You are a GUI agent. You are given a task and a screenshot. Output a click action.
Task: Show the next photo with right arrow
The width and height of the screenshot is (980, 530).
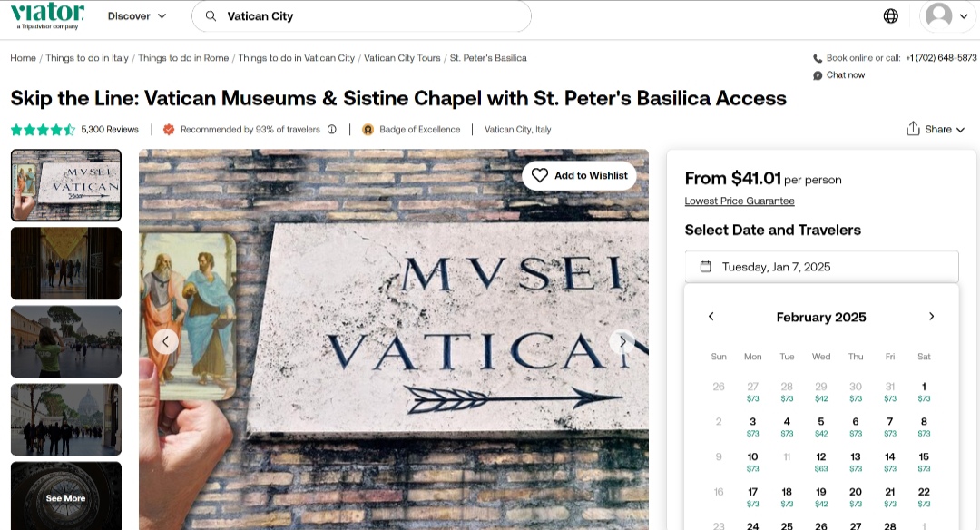[622, 341]
